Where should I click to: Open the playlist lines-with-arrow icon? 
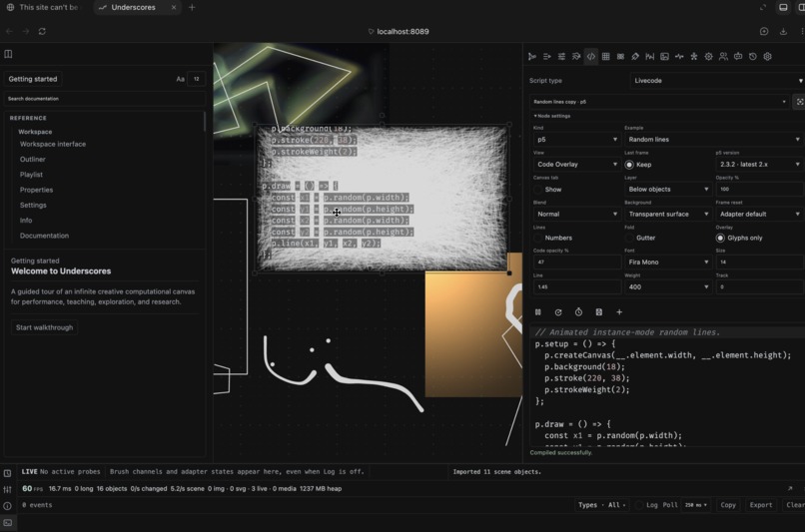[x=546, y=57]
